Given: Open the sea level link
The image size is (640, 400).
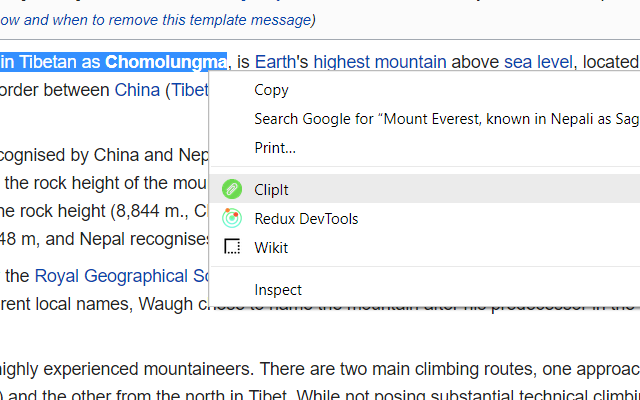Looking at the screenshot, I should (538, 62).
